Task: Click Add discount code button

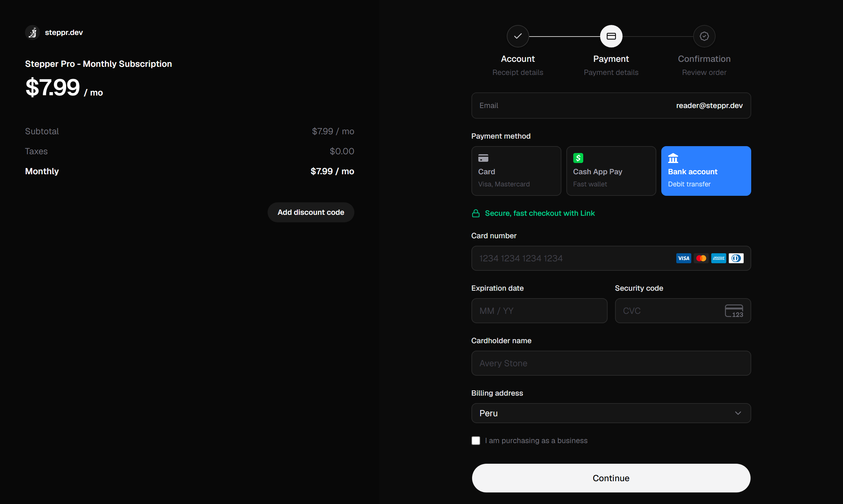Action: tap(311, 212)
